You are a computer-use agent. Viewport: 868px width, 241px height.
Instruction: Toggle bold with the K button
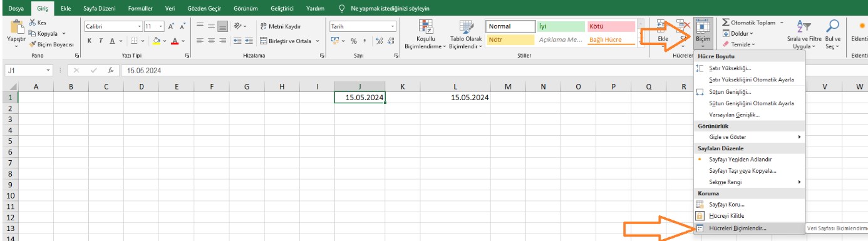click(90, 41)
